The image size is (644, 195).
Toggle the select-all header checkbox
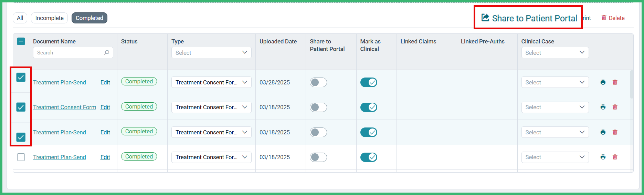point(21,41)
